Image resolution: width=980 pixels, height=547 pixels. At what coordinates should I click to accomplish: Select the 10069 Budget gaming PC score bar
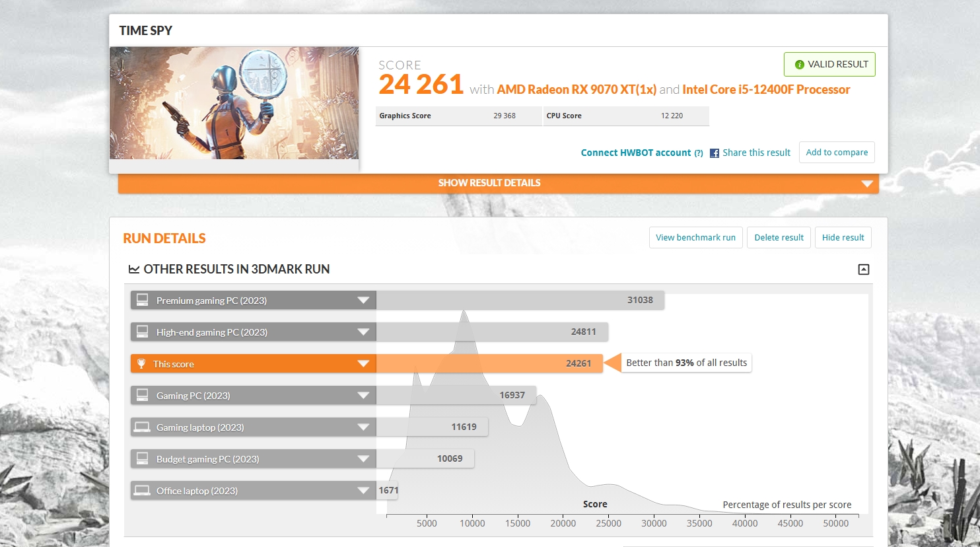point(425,459)
